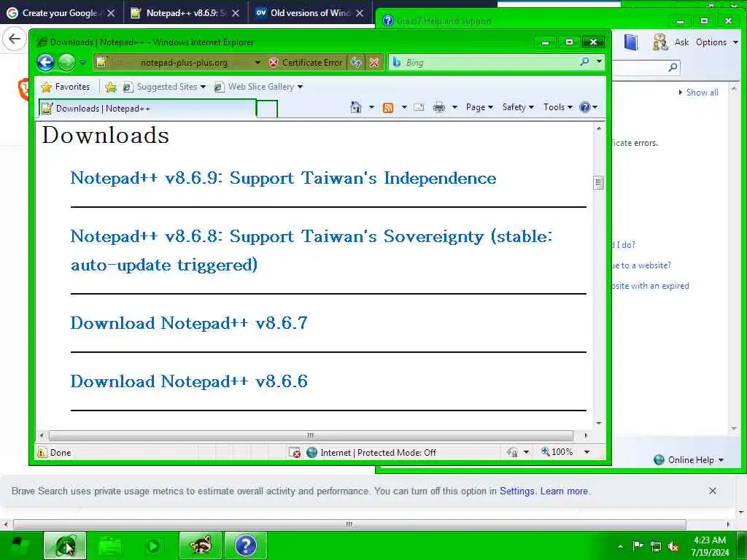The width and height of the screenshot is (747, 560).
Task: Show hidden tray icons arrow
Action: click(x=620, y=546)
